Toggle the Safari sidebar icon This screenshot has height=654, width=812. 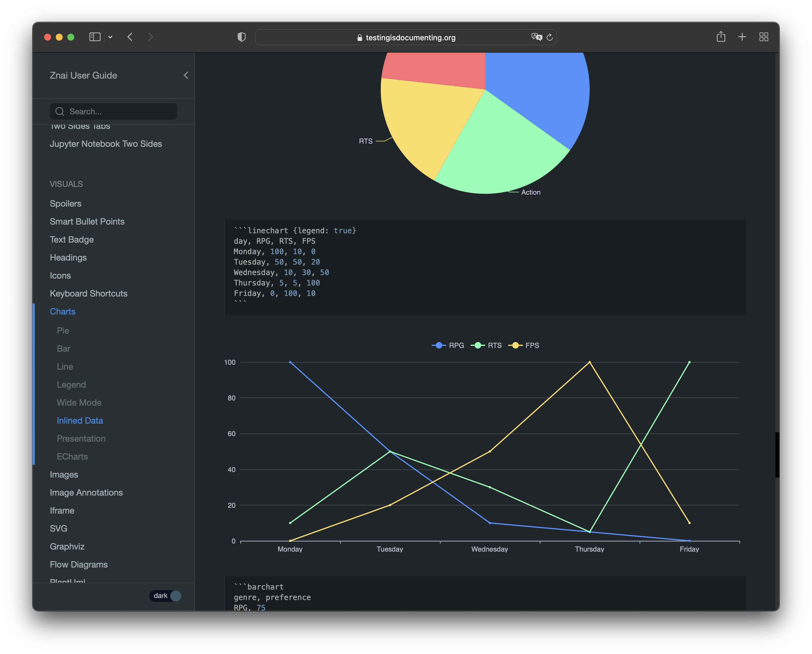(95, 37)
